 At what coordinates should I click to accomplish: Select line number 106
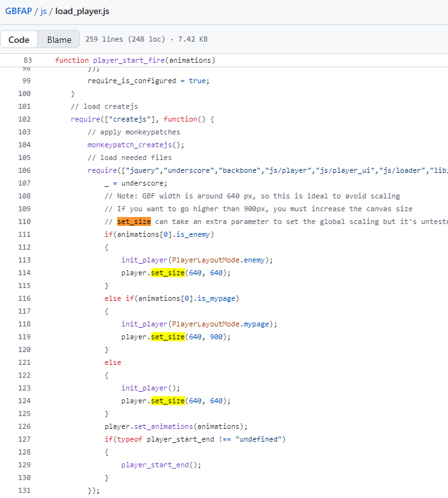click(24, 170)
